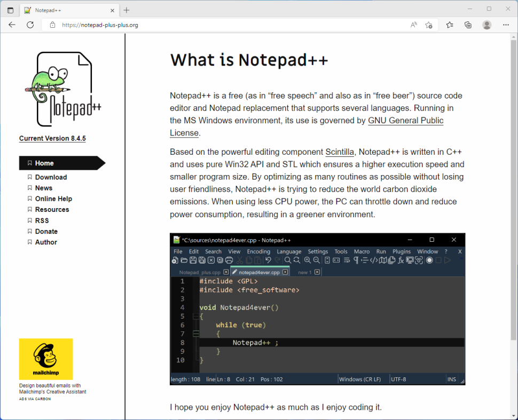Go to the Download page

coord(51,177)
